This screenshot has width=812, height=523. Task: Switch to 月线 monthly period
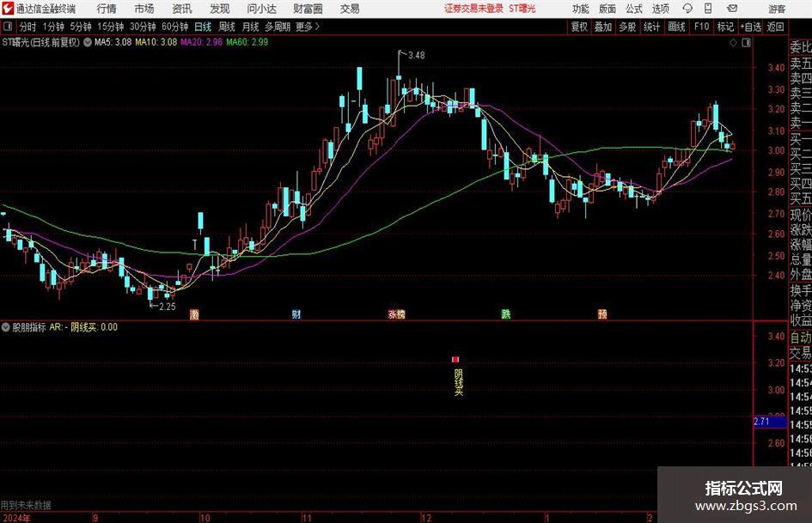(x=250, y=27)
